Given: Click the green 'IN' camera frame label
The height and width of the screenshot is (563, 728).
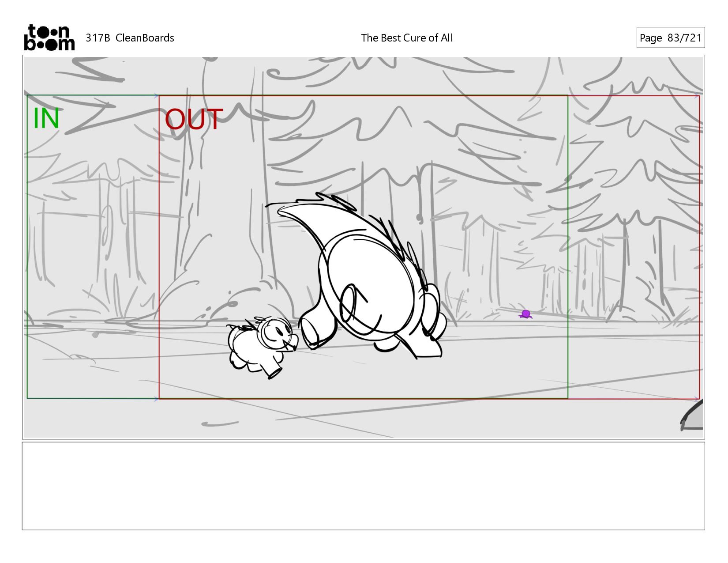Looking at the screenshot, I should 46,118.
